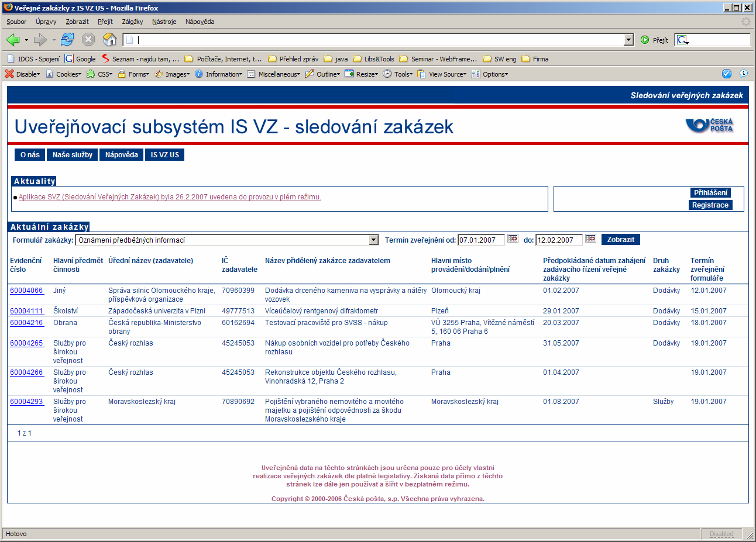The width and height of the screenshot is (756, 542).
Task: Click the date-from field 07.01.2007
Action: click(x=481, y=240)
